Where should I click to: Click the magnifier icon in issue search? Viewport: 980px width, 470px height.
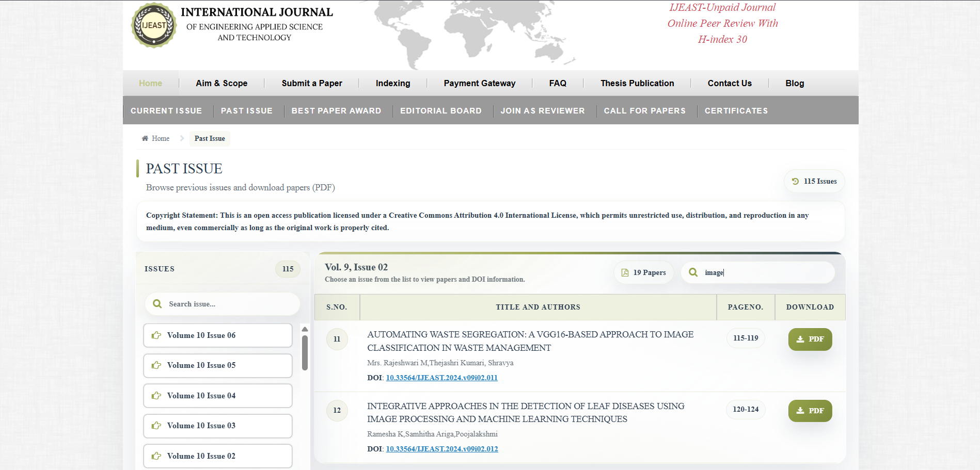(x=157, y=304)
